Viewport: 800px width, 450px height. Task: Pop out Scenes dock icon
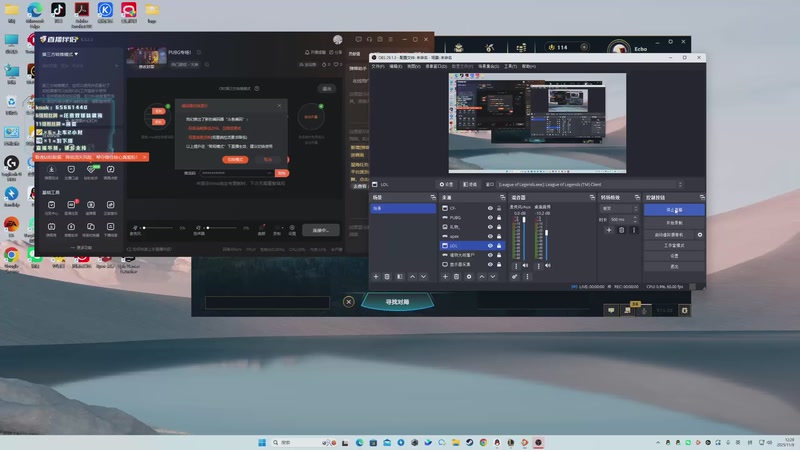[433, 197]
